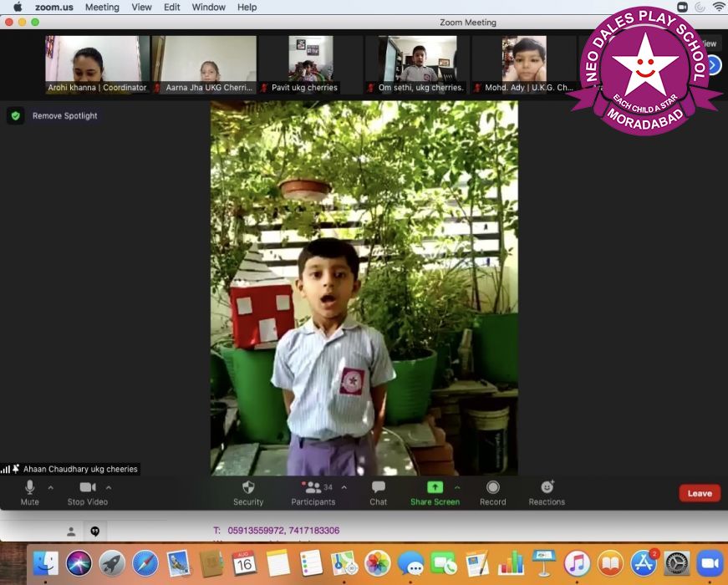The image size is (728, 585).
Task: Expand the arrow beside Participants count
Action: [x=344, y=487]
